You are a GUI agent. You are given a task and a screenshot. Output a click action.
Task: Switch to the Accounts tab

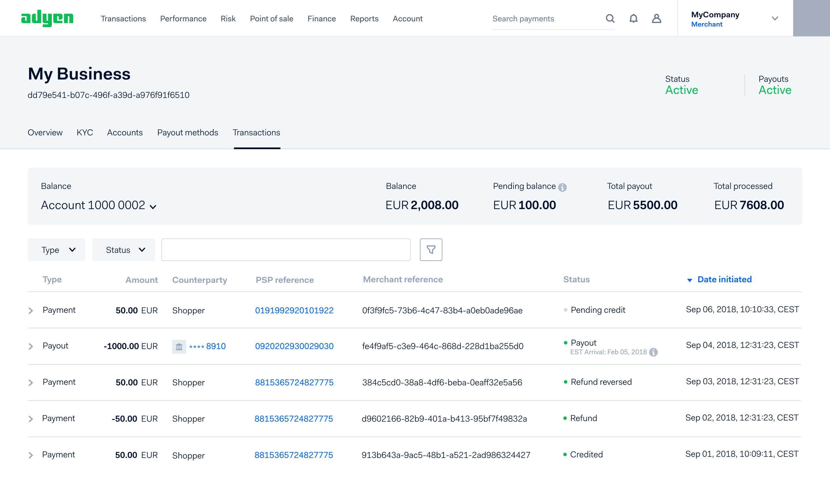coord(125,132)
